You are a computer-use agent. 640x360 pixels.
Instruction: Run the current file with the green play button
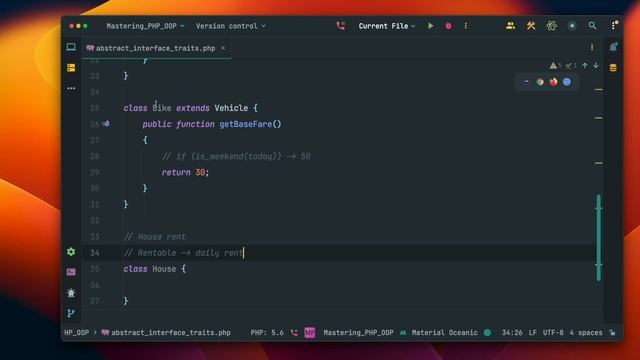[431, 26]
